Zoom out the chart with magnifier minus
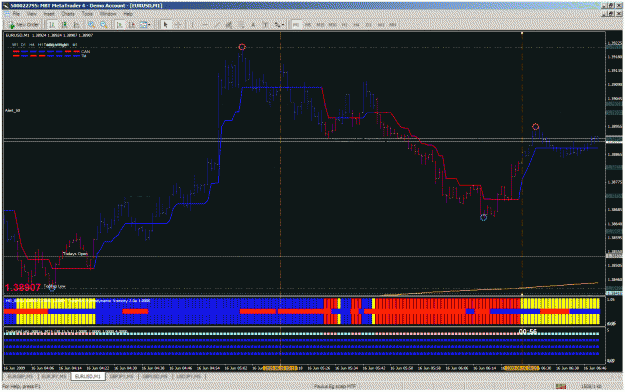The image size is (625, 392). [x=104, y=25]
